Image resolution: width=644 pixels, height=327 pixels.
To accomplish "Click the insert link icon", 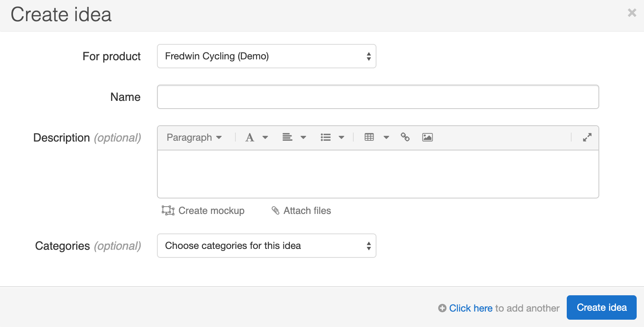I will coord(405,137).
